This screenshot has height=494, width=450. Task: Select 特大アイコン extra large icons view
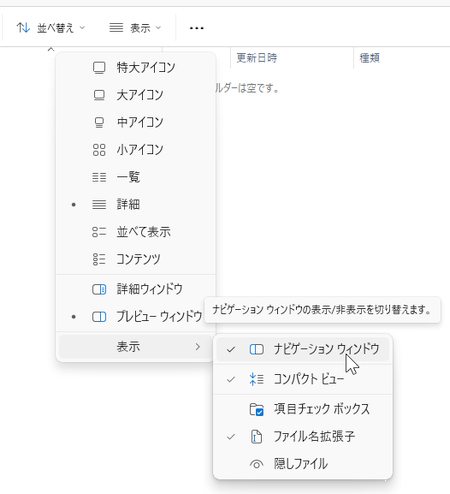pos(136,68)
